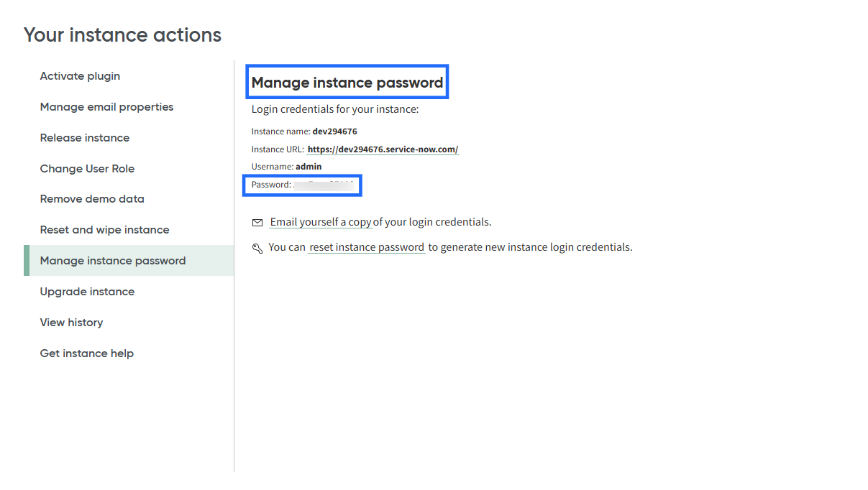
Task: Open Manage email properties
Action: pyautogui.click(x=106, y=106)
